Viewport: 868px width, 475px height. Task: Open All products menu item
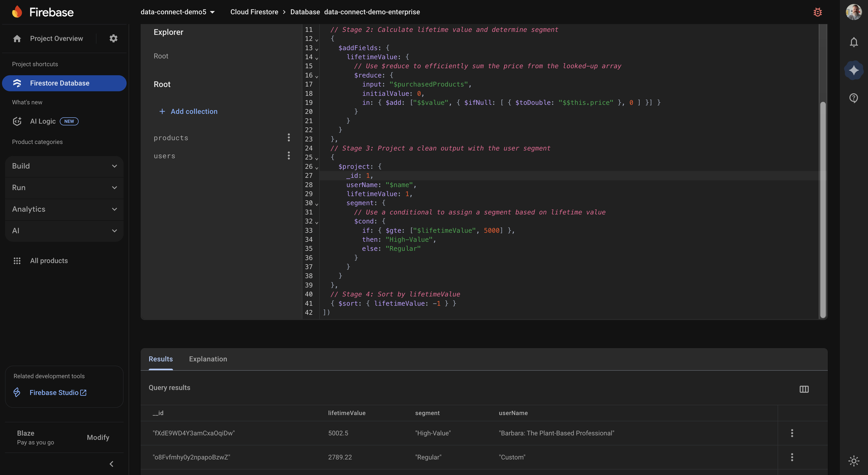tap(49, 261)
